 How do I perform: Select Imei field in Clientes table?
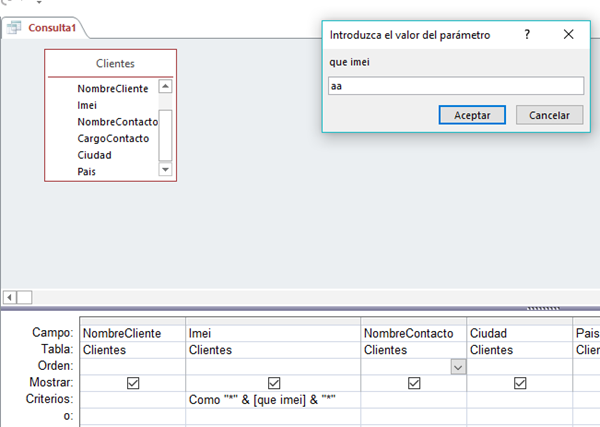pyautogui.click(x=87, y=105)
